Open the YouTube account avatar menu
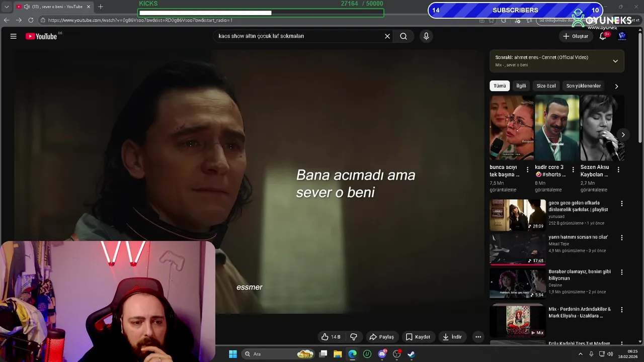Screen dimensions: 644x362 click(x=622, y=36)
